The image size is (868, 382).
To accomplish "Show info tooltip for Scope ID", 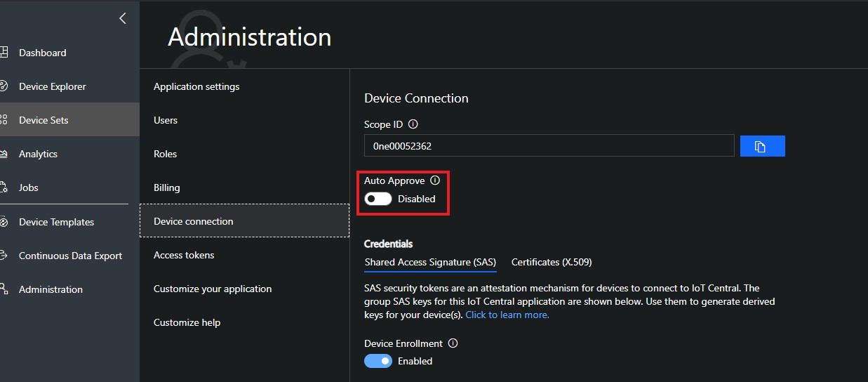I will (413, 124).
